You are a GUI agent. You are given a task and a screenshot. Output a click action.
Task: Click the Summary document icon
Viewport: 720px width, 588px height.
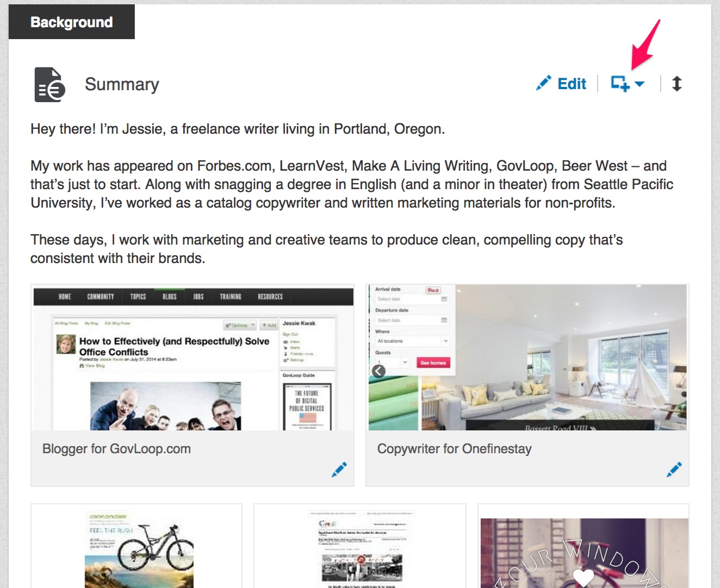point(49,85)
